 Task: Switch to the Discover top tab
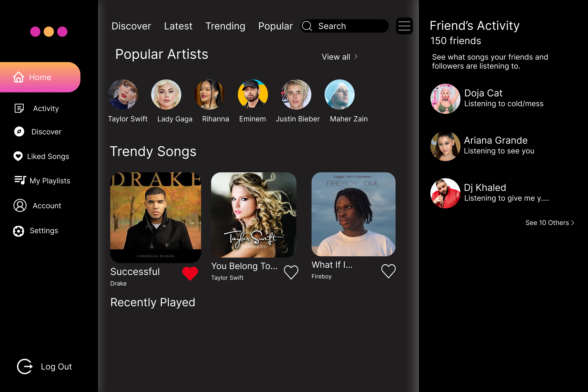[x=131, y=26]
